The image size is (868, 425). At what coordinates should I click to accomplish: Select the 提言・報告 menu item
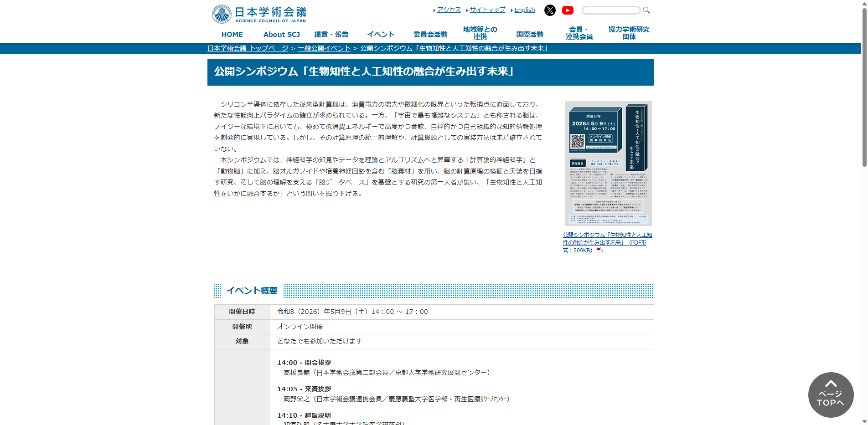(x=331, y=34)
